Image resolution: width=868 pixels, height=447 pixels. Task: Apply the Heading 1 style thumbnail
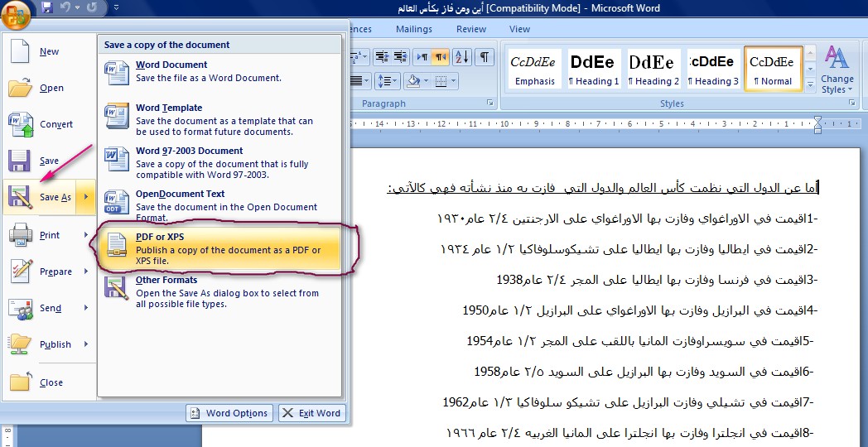pos(594,69)
